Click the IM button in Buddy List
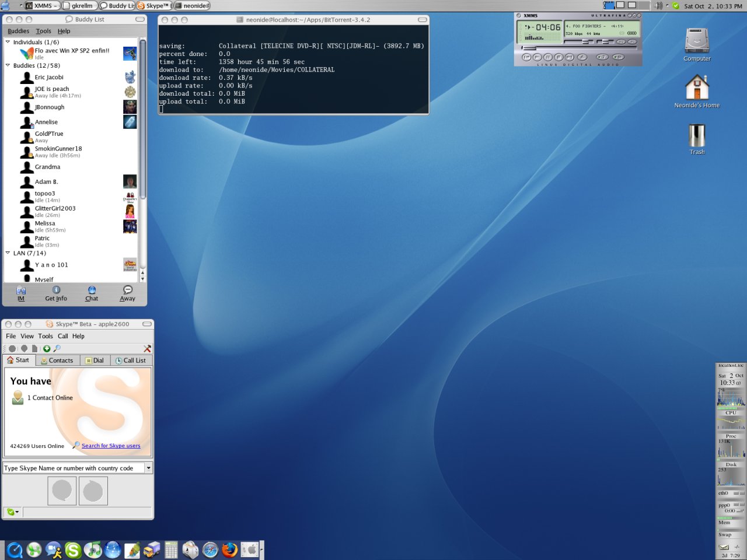This screenshot has height=560, width=747. tap(21, 293)
